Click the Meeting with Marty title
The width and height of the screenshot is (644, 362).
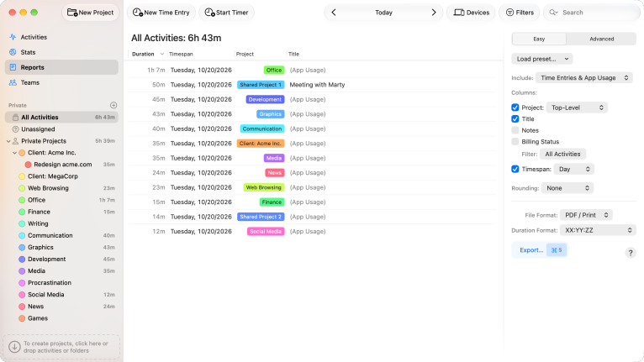[317, 85]
